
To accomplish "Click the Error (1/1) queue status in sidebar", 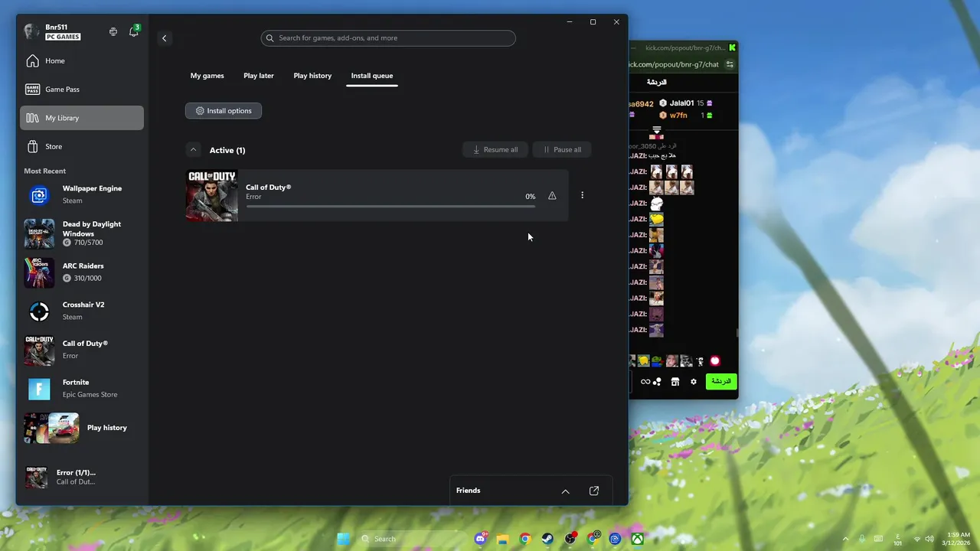I will 82,477.
